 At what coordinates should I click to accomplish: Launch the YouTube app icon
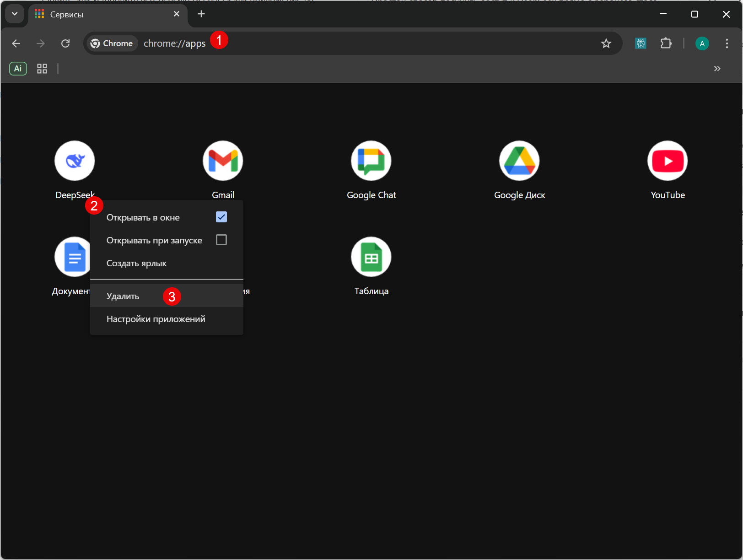(668, 161)
